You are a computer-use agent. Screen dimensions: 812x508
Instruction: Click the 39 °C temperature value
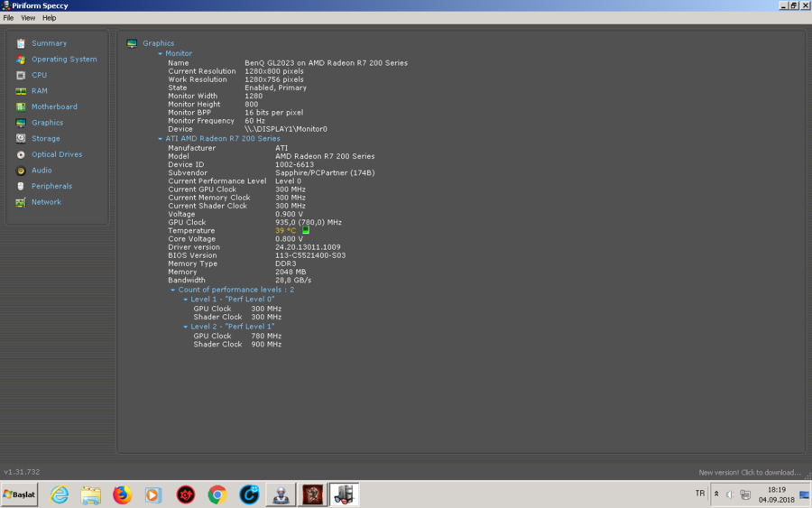click(x=285, y=230)
